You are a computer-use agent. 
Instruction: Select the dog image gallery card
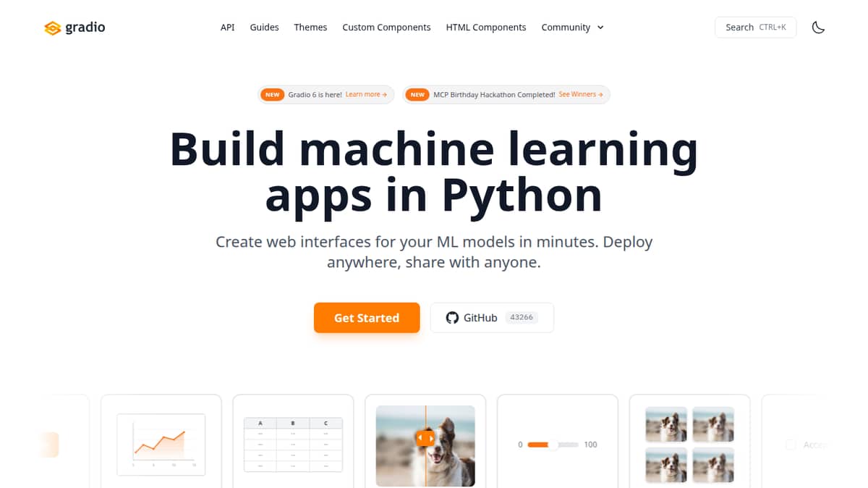coord(690,441)
